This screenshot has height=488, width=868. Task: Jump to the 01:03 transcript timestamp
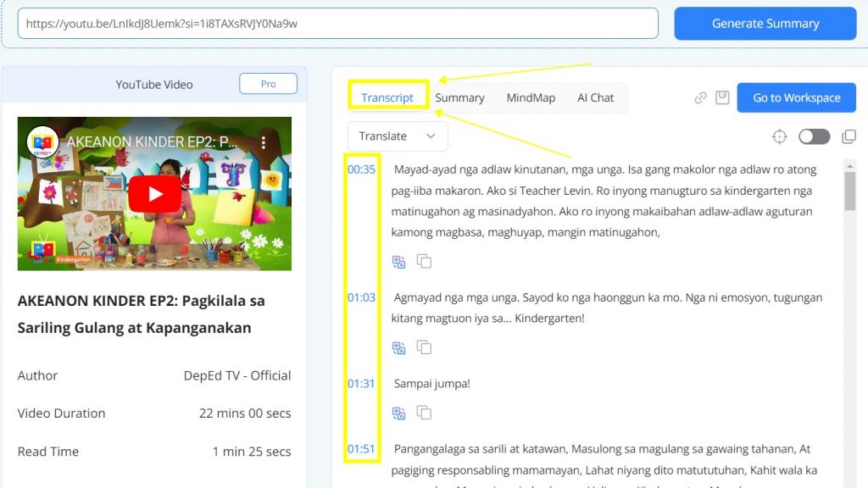[x=362, y=297]
